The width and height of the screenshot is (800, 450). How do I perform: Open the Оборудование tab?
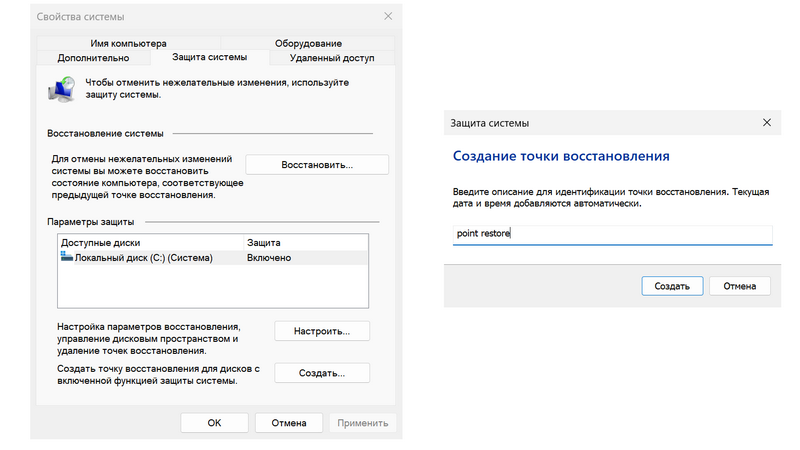(308, 44)
